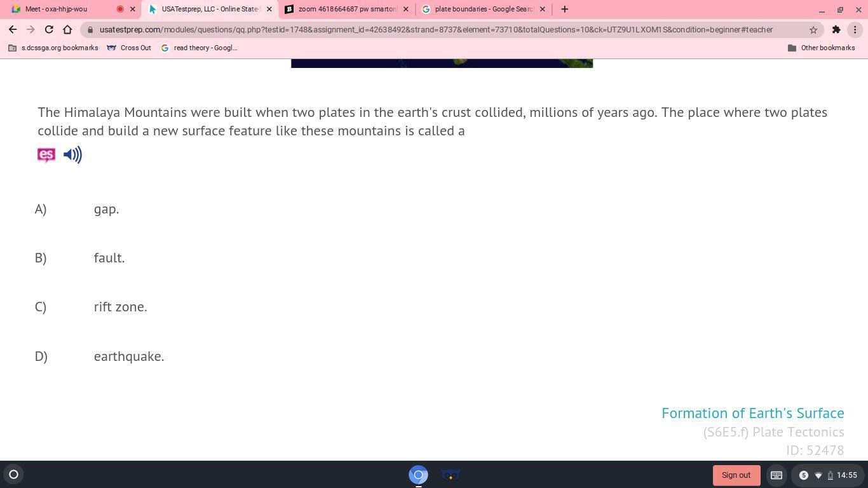
Task: Click the ID: 52478 text
Action: 815,451
